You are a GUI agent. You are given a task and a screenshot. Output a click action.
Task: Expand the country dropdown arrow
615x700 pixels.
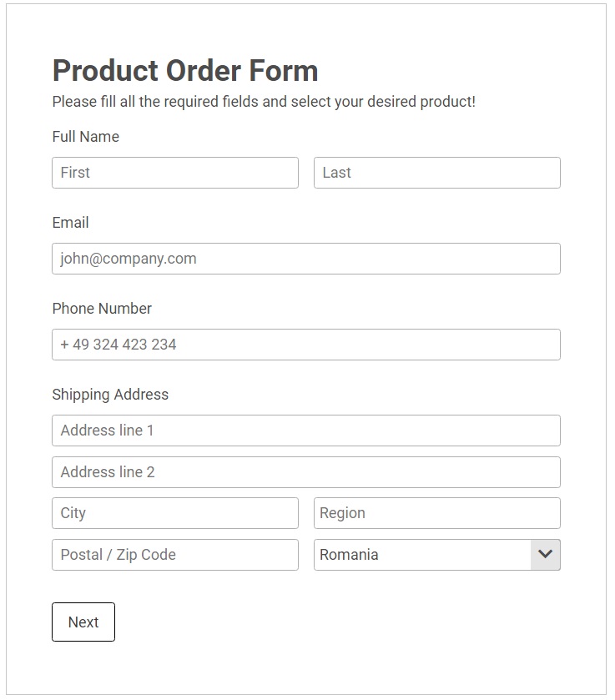pyautogui.click(x=546, y=555)
